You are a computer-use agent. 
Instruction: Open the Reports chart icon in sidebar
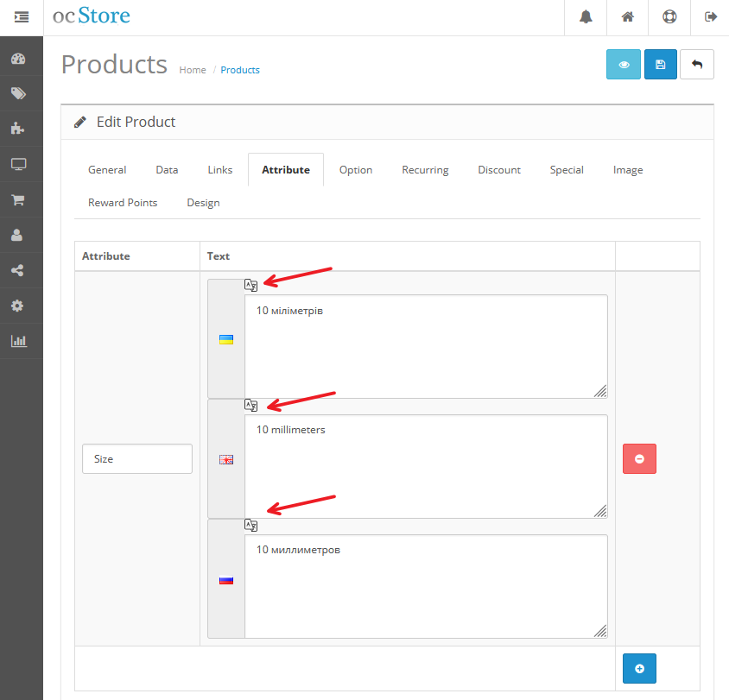pos(18,341)
